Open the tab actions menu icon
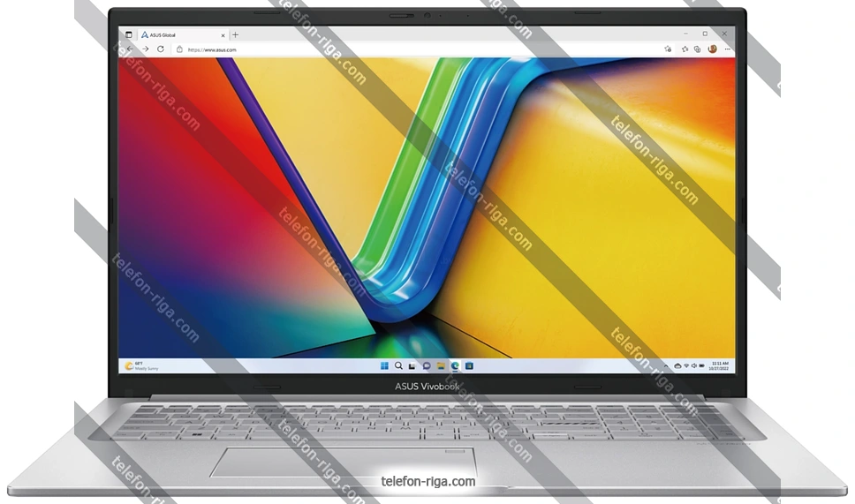The width and height of the screenshot is (855, 504). point(129,34)
